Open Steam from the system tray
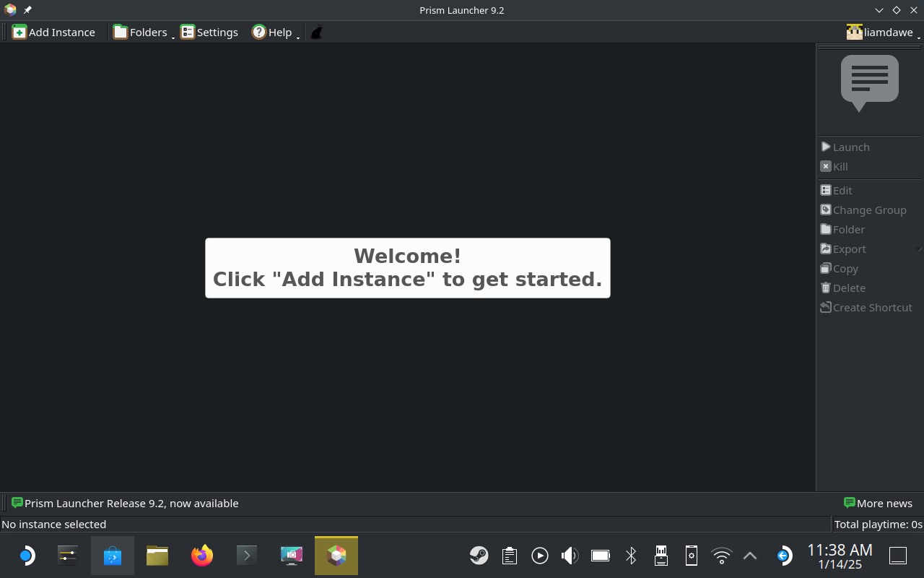The width and height of the screenshot is (924, 578). [x=479, y=556]
